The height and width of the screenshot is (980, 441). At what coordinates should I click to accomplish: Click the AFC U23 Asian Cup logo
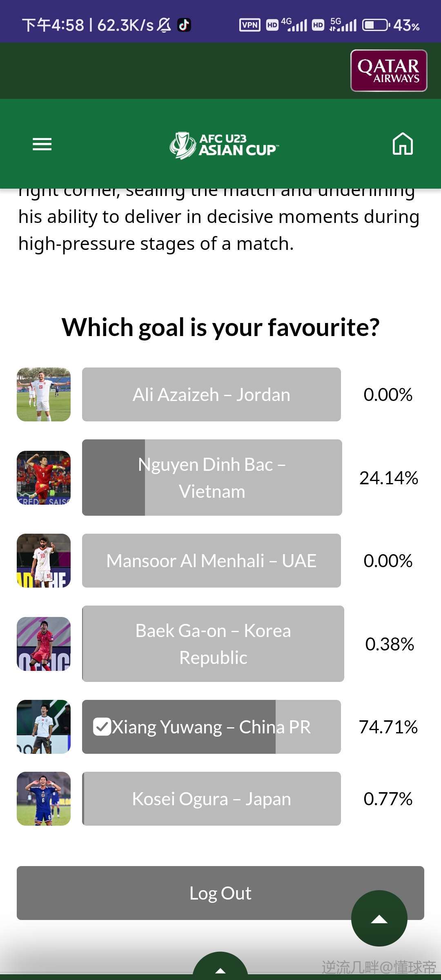click(x=224, y=145)
